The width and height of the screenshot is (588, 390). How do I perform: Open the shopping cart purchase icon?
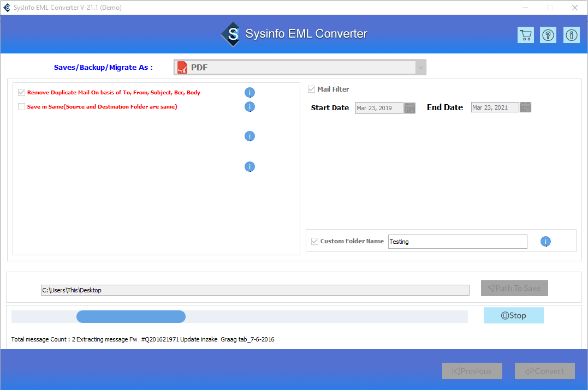click(526, 35)
